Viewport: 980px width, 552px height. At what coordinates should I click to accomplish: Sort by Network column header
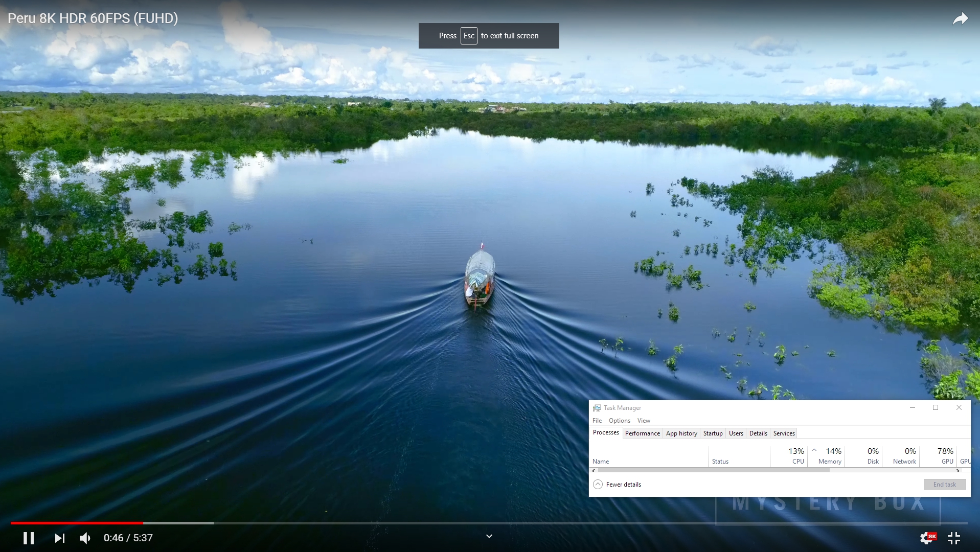tap(901, 456)
